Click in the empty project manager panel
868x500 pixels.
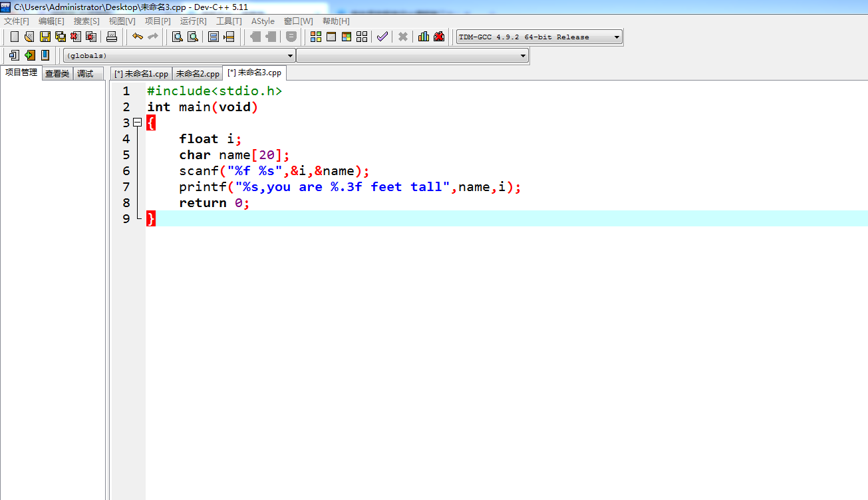[x=53, y=290]
